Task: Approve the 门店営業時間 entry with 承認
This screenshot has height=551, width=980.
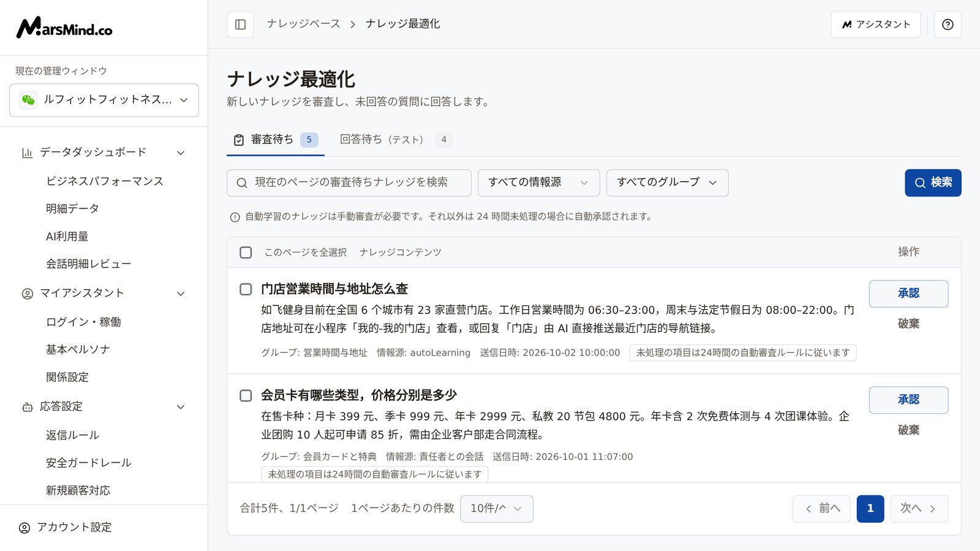Action: point(908,294)
